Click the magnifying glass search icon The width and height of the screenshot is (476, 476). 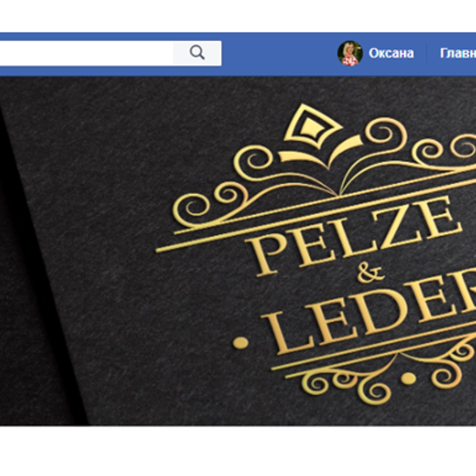pyautogui.click(x=197, y=53)
